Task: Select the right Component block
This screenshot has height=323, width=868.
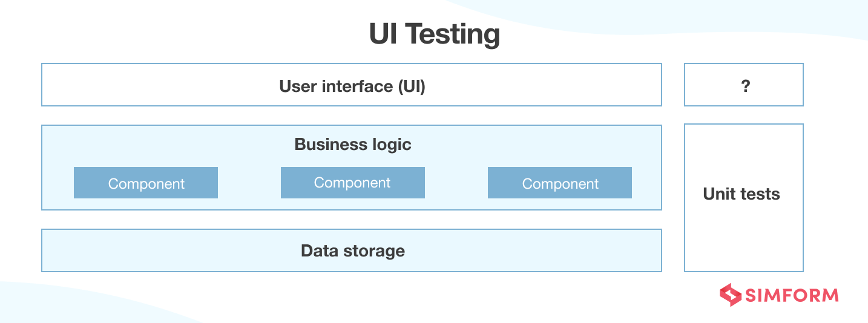Action: coord(560,183)
